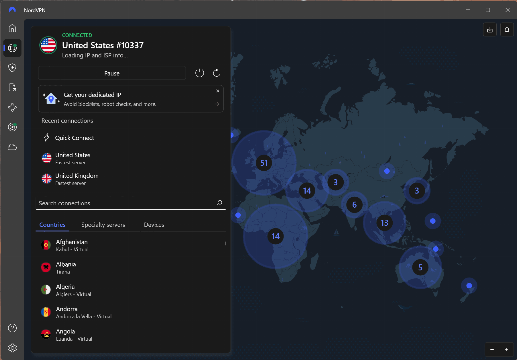Switch to the Specialty servers tab
The image size is (517, 360).
pyautogui.click(x=103, y=225)
